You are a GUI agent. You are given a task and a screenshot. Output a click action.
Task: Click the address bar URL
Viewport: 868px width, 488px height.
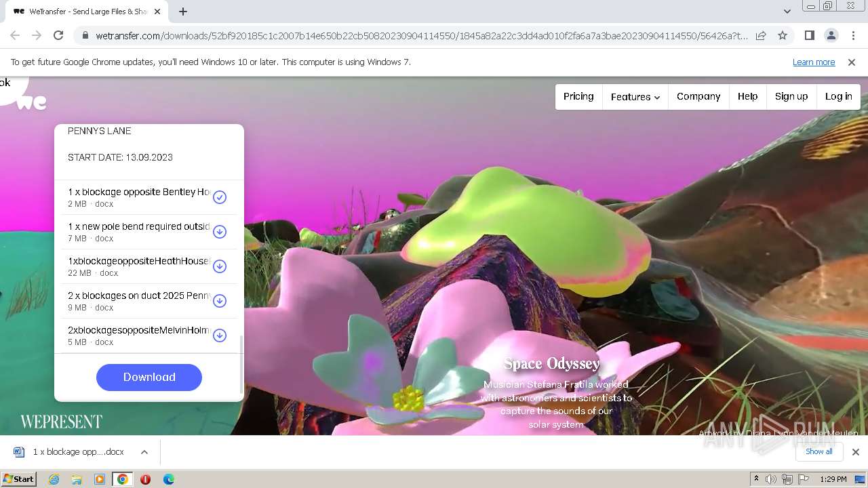(422, 35)
